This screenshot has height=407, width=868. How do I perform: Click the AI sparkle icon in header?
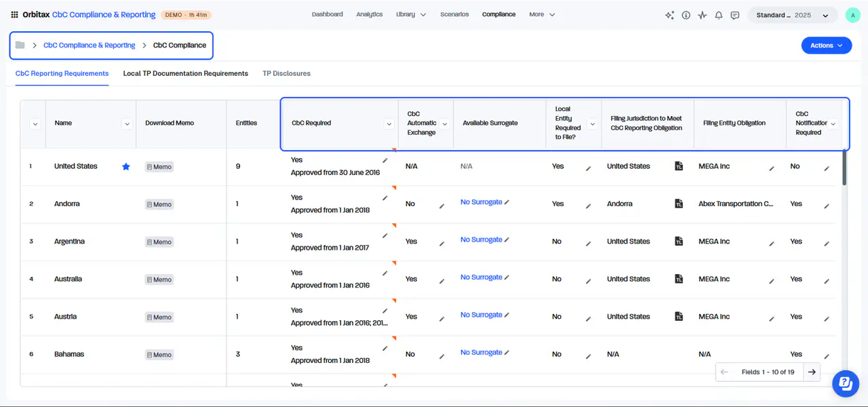[670, 15]
